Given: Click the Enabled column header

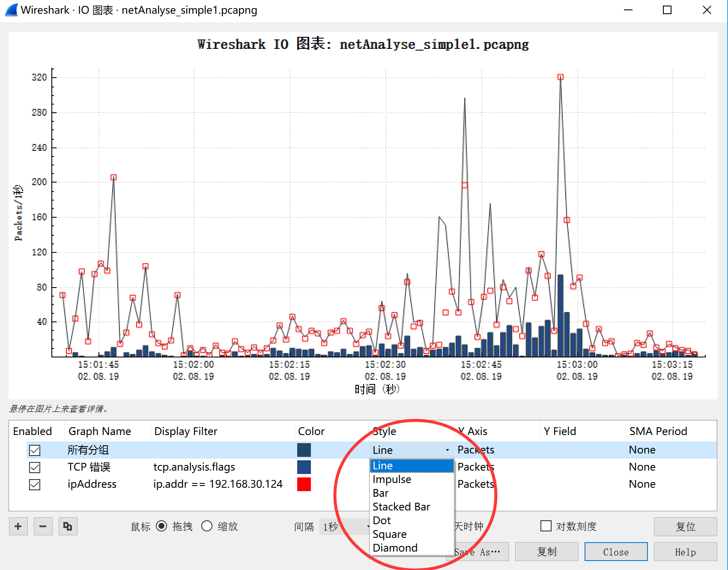Looking at the screenshot, I should pos(33,432).
